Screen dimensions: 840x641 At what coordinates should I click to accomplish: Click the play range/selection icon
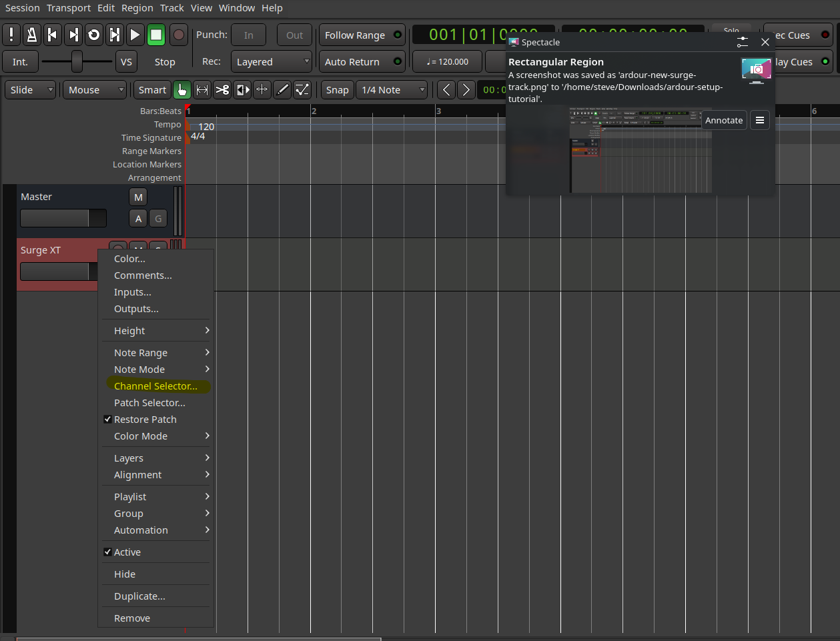[x=115, y=35]
